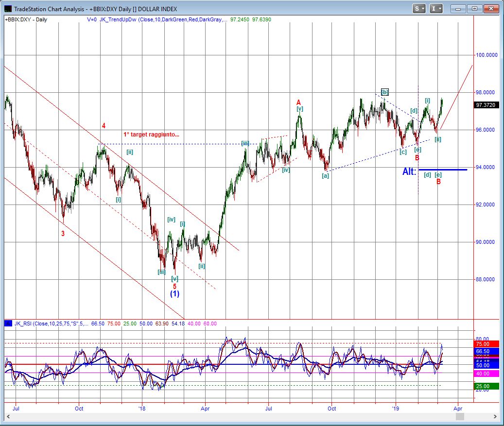Select the 97.6390 value in the status line
The width and height of the screenshot is (504, 426).
click(x=261, y=19)
